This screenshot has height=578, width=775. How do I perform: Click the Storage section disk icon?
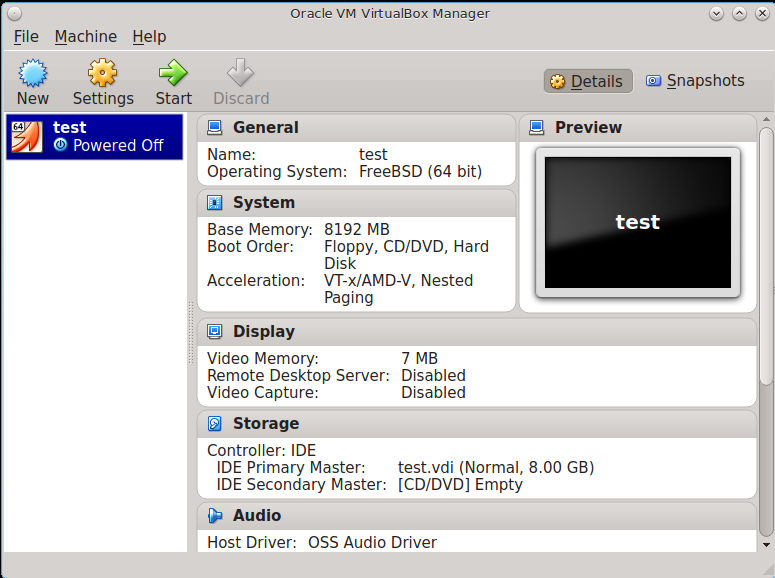pos(215,424)
